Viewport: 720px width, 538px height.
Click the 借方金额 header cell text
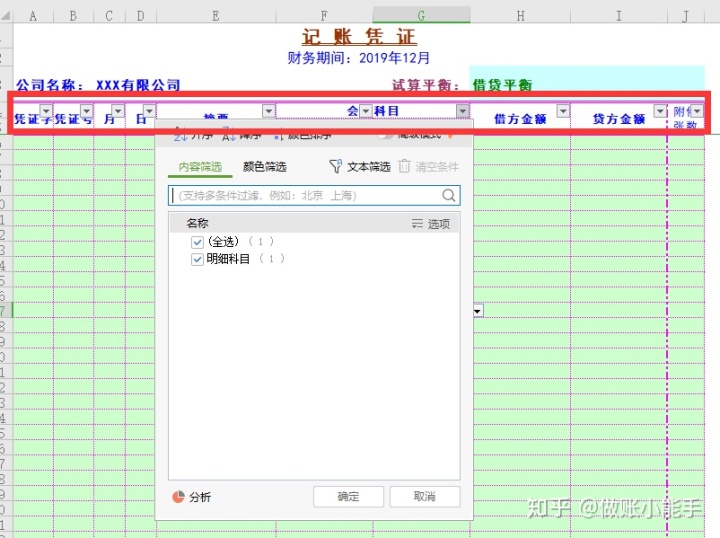(x=520, y=119)
